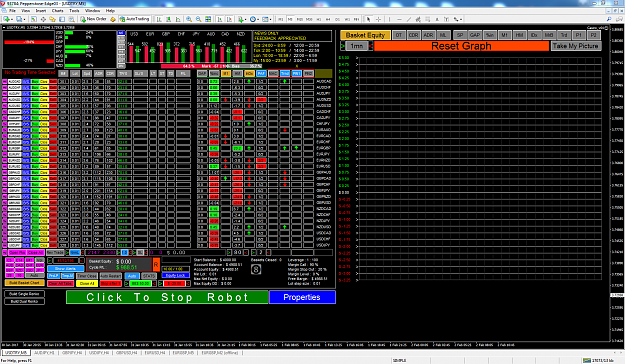Click the zoom in magnifier icon

point(189,19)
